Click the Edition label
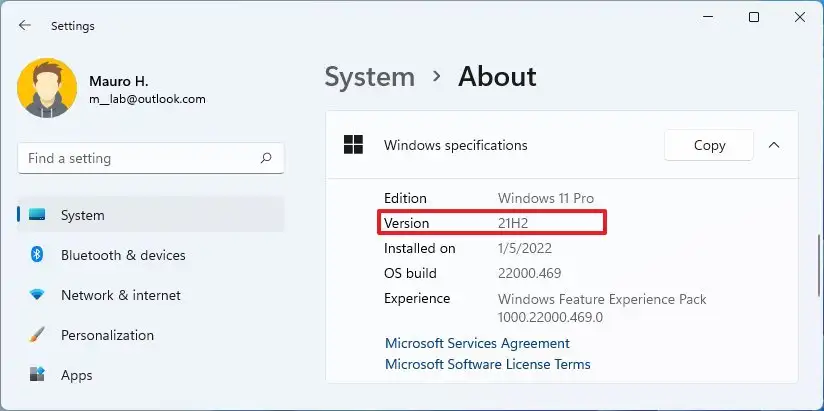This screenshot has width=824, height=411. (405, 198)
